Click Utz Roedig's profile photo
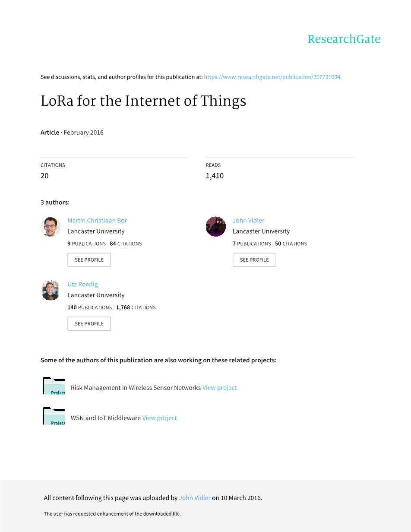Image resolution: width=411 pixels, height=532 pixels. [x=51, y=291]
